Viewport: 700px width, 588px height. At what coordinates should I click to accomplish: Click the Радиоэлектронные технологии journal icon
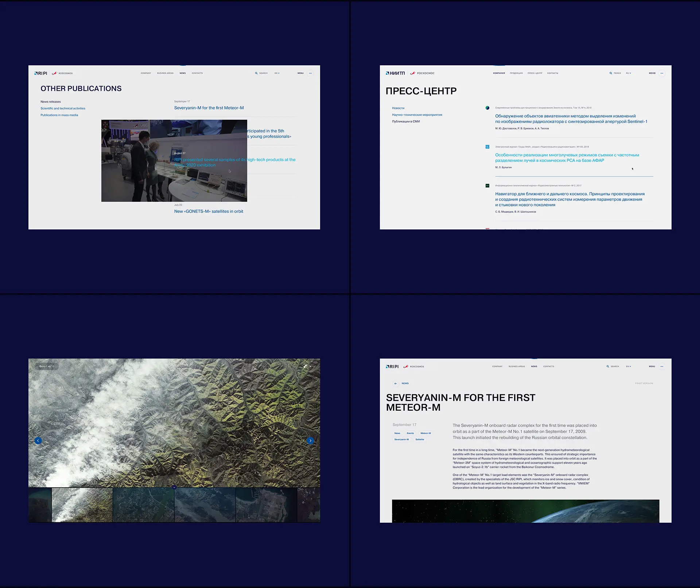tap(487, 186)
